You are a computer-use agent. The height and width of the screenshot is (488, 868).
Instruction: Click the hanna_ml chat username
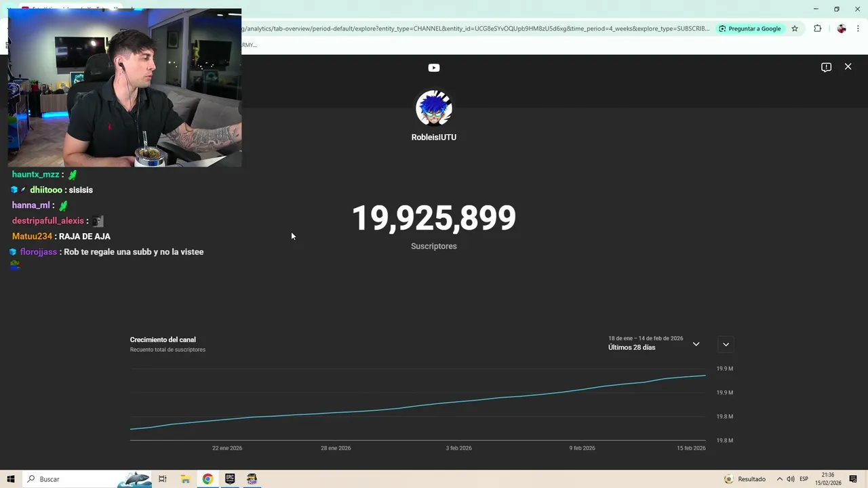pyautogui.click(x=31, y=205)
